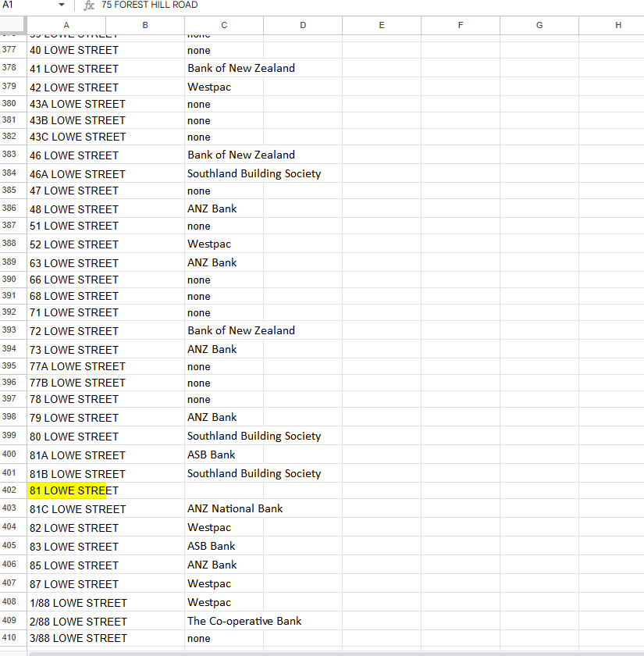
Task: Select column G header
Action: click(x=539, y=26)
